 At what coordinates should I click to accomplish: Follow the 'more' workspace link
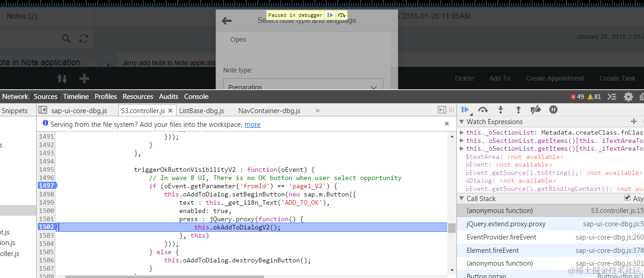click(252, 124)
